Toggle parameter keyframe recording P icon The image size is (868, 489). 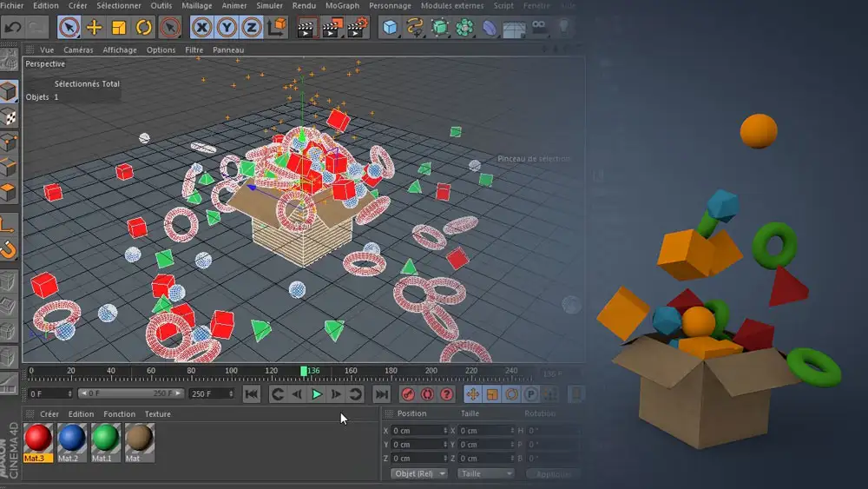[x=531, y=394]
